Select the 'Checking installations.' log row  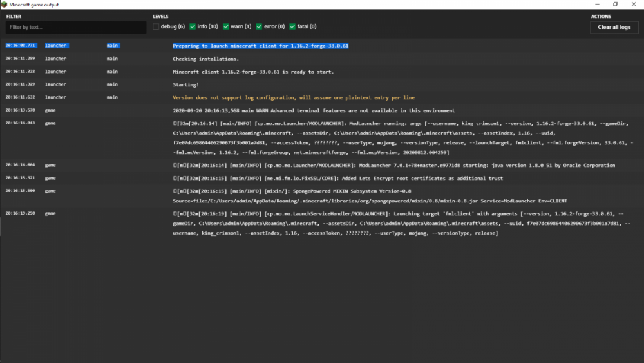point(205,59)
